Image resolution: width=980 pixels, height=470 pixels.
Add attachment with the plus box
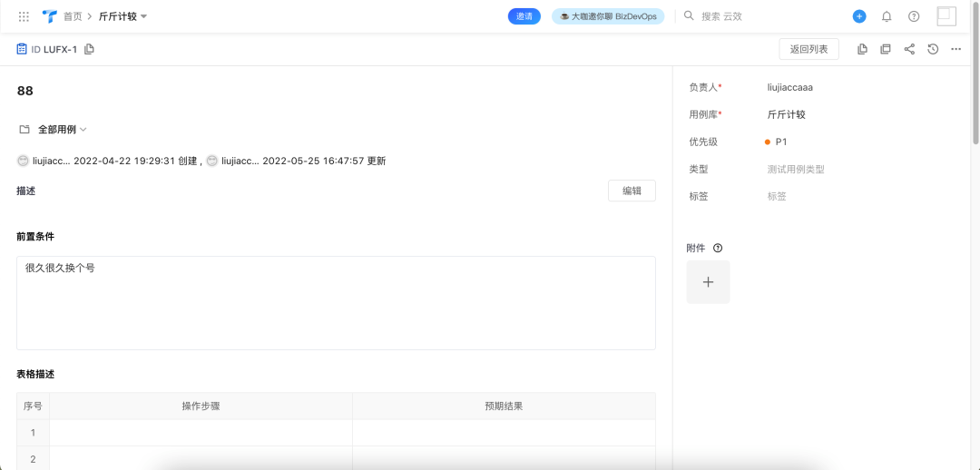[708, 282]
